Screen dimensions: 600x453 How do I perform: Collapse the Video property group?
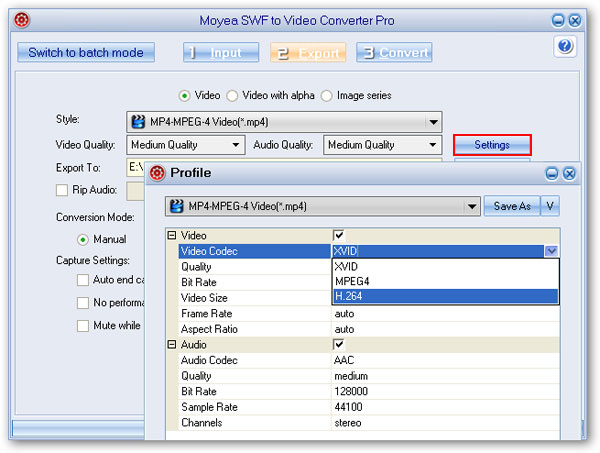[x=172, y=235]
